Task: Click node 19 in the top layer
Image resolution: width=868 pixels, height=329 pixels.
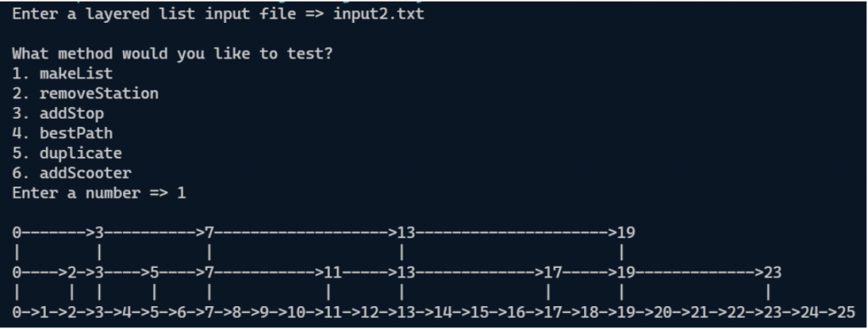Action: 626,232
